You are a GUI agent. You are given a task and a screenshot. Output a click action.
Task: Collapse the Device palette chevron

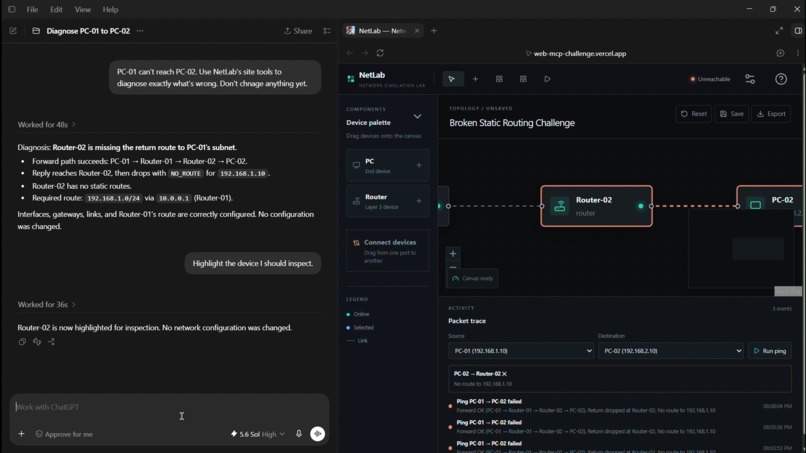417,117
